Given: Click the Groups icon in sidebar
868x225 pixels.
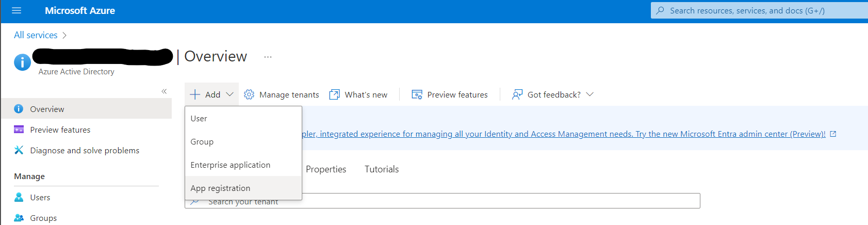Looking at the screenshot, I should tap(19, 218).
